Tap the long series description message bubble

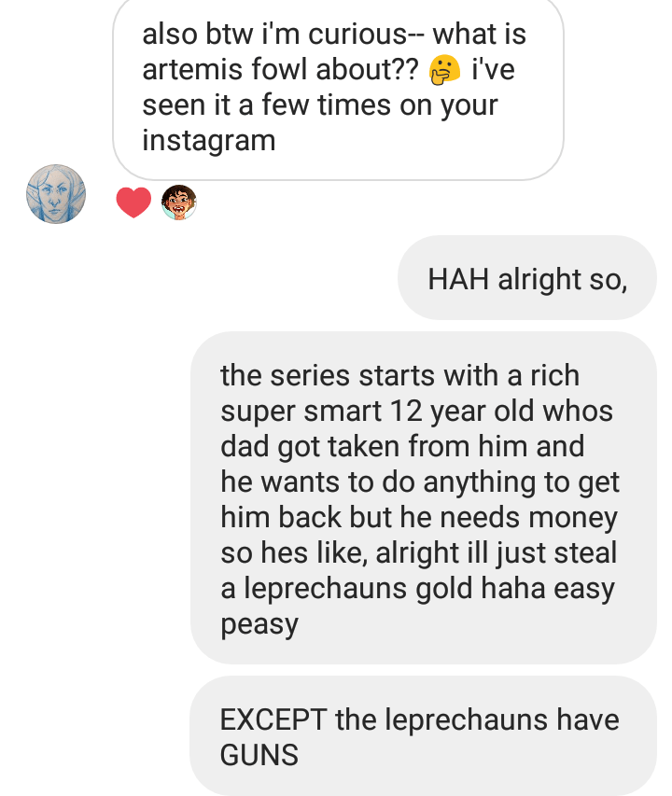424,498
